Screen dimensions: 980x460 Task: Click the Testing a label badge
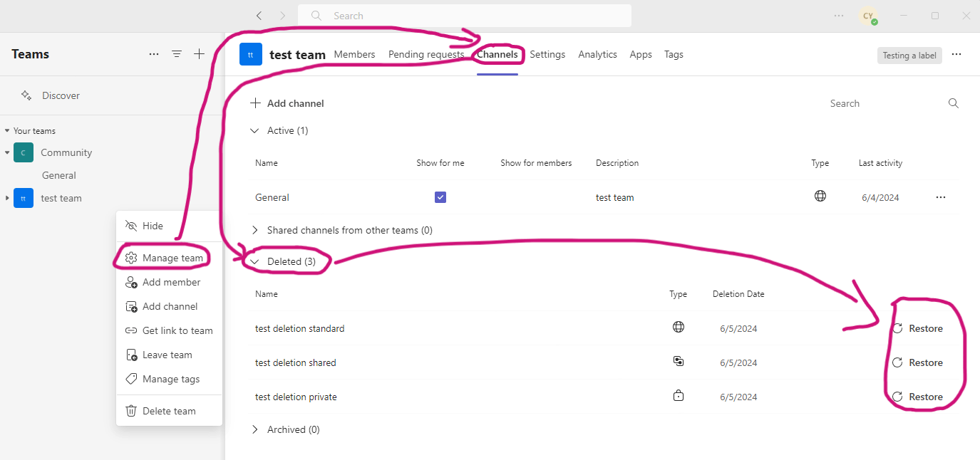909,56
